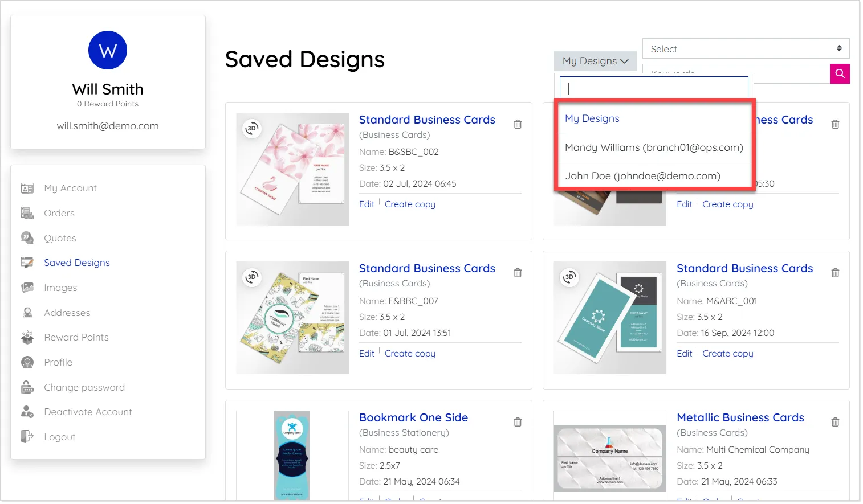
Task: Click the 0 Reward Points text
Action: pos(108,104)
